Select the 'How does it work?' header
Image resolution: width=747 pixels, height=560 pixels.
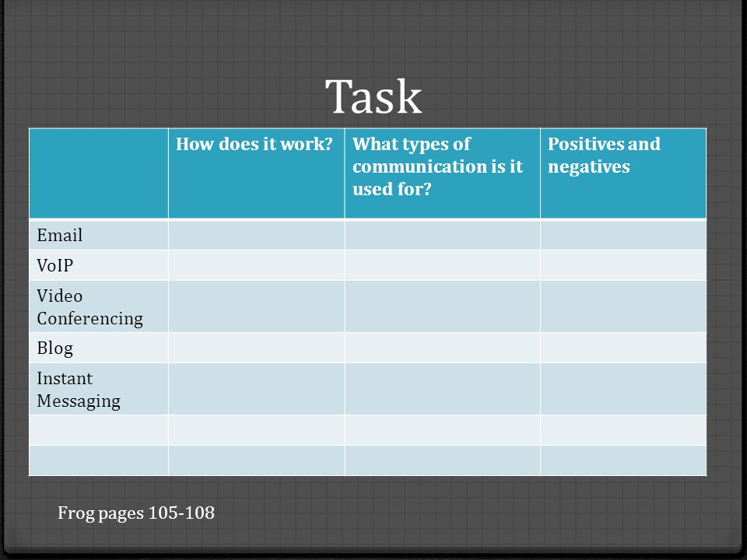[254, 144]
